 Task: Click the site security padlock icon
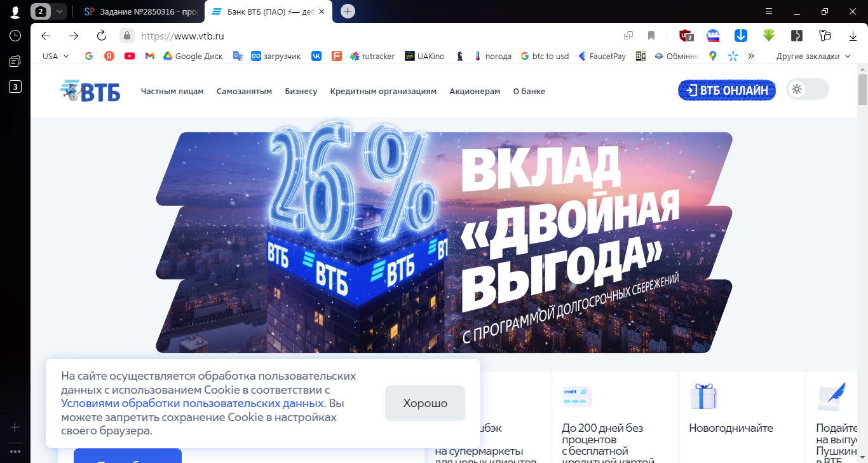coord(127,36)
